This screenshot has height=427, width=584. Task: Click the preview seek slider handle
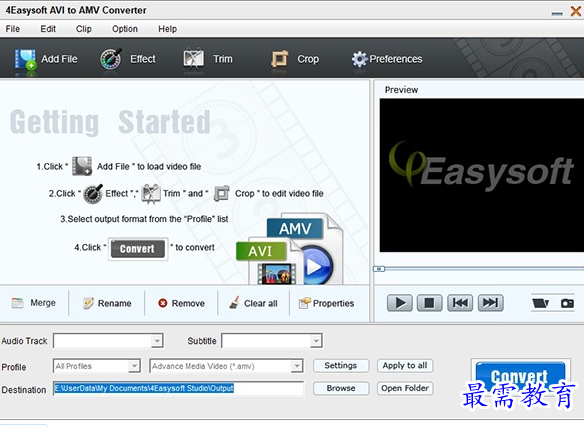pyautogui.click(x=379, y=269)
